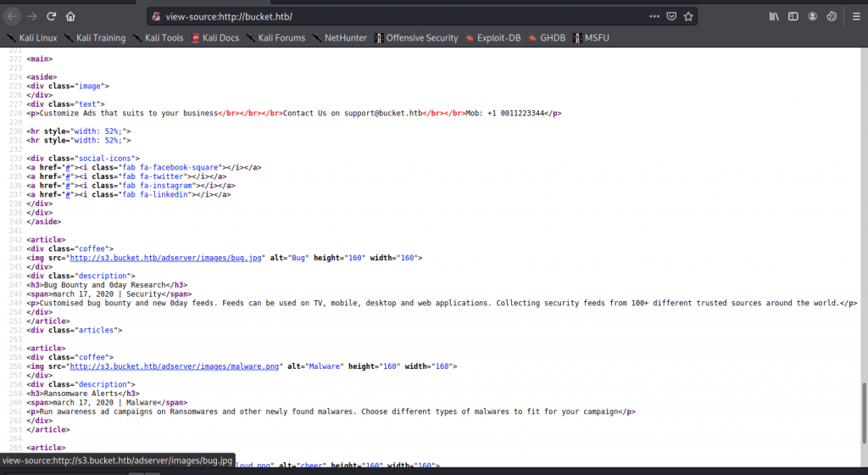Reload the current page
Screen dimensions: 868x475
tap(52, 16)
